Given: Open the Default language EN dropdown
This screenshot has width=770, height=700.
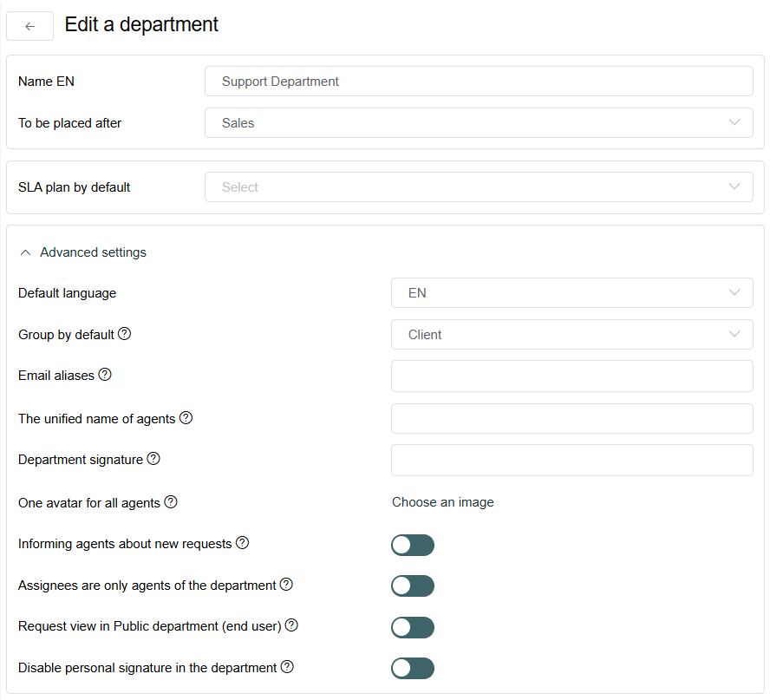Looking at the screenshot, I should tap(572, 293).
